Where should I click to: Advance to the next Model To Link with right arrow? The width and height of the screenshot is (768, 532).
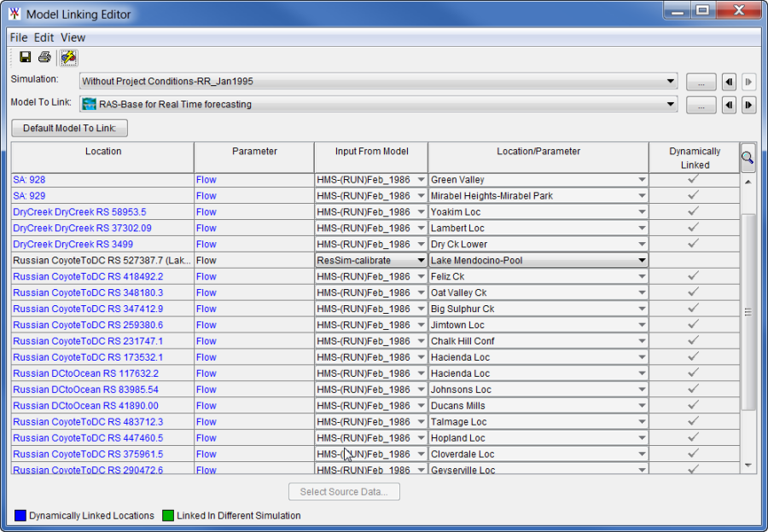click(749, 105)
